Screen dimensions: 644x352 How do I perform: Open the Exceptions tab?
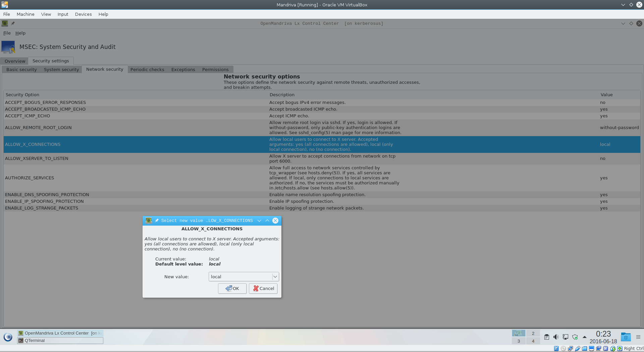[183, 69]
